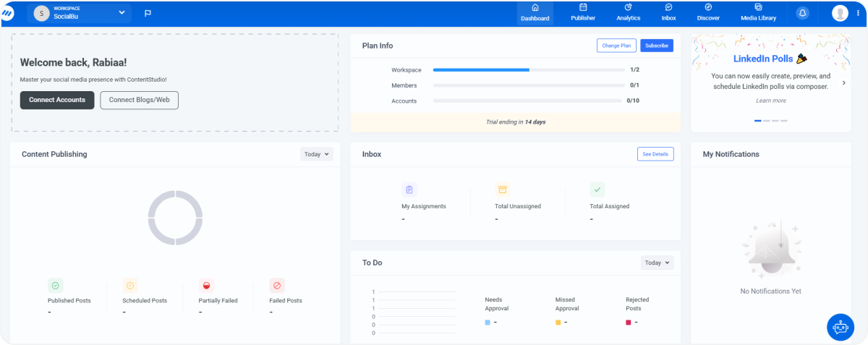Screen dimensions: 868x345
Task: Click Connect Accounts button
Action: 57,100
